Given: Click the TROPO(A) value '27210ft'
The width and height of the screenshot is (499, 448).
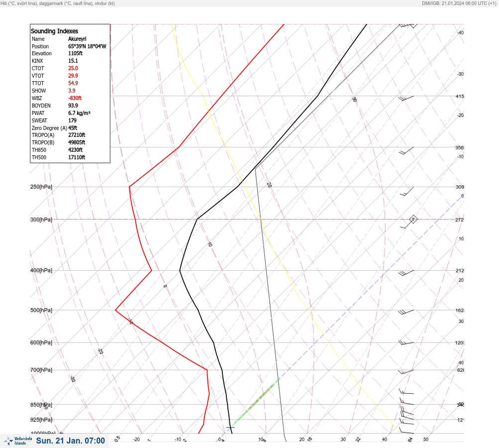Looking at the screenshot, I should [x=77, y=135].
